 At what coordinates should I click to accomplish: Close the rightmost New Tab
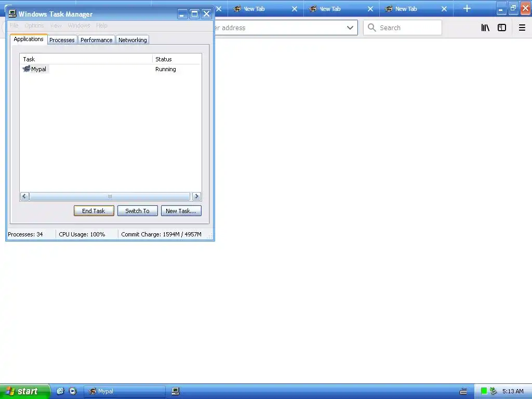pyautogui.click(x=444, y=9)
